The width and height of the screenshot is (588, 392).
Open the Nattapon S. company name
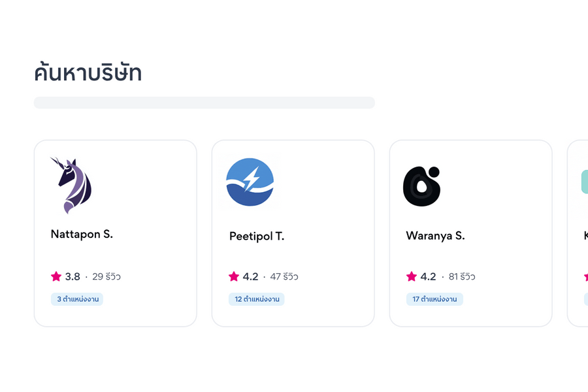pyautogui.click(x=82, y=234)
